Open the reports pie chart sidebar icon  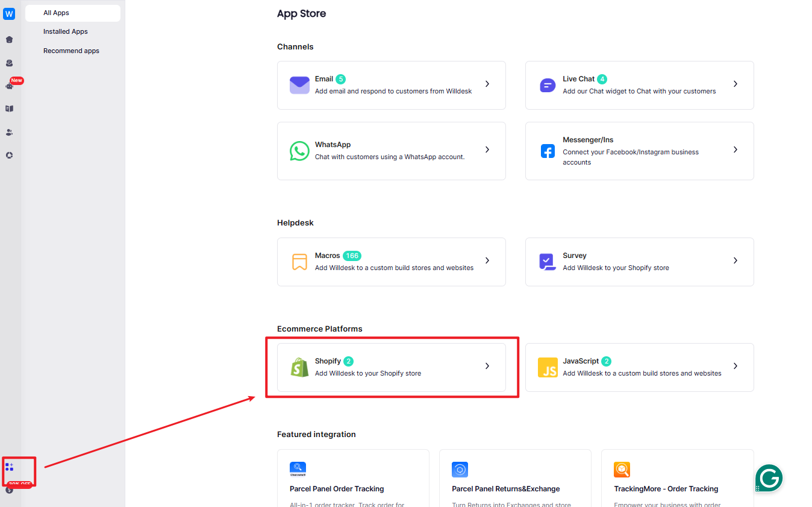click(9, 155)
